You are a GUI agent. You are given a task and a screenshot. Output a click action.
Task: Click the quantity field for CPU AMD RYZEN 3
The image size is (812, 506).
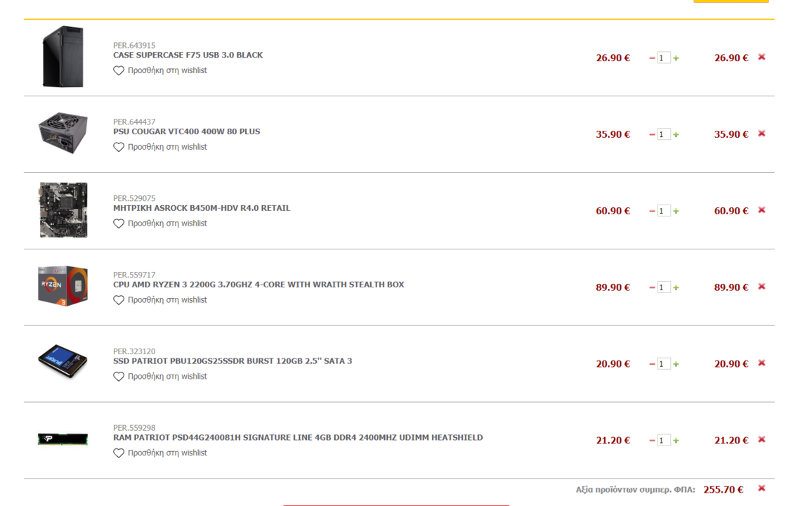pyautogui.click(x=664, y=287)
